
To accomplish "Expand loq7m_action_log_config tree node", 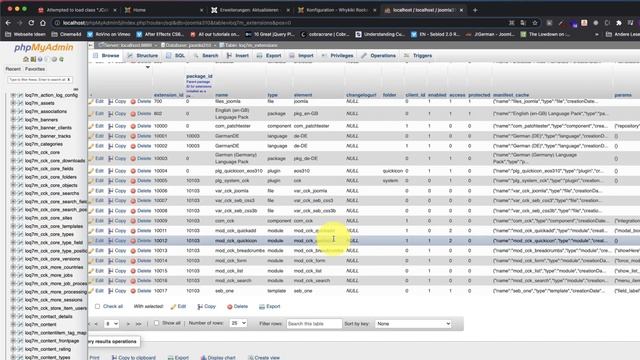I will tap(13, 95).
